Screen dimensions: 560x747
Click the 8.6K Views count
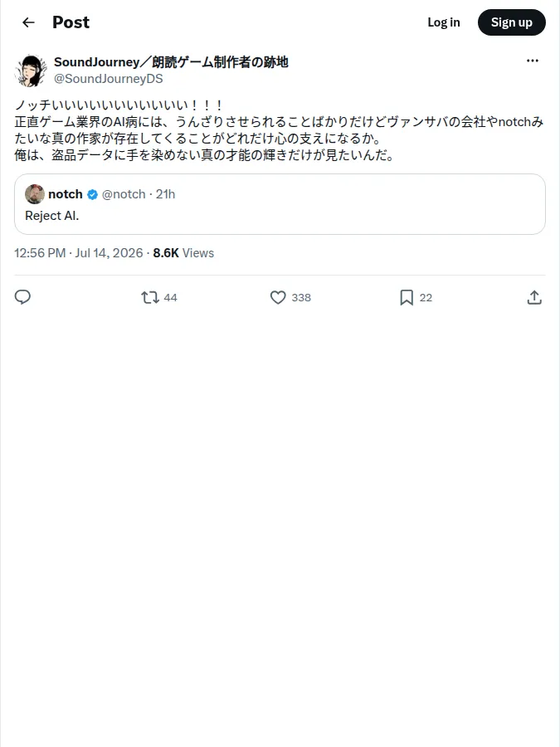click(x=183, y=253)
